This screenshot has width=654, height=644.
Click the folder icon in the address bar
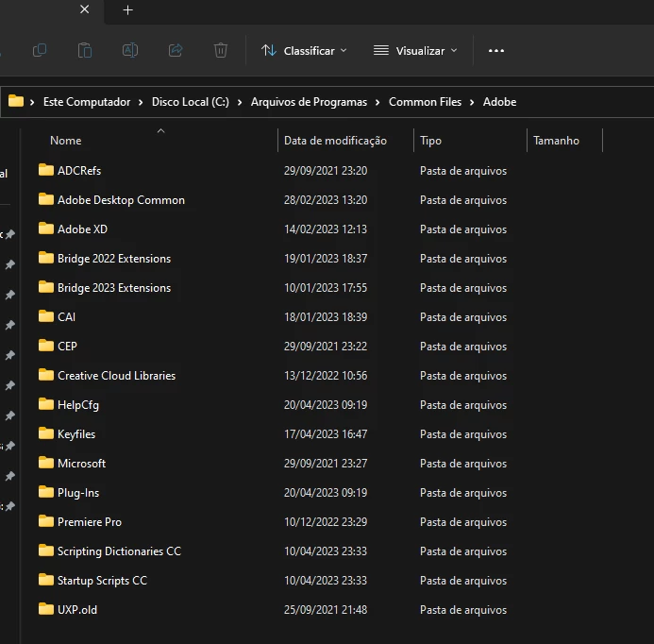coord(16,101)
